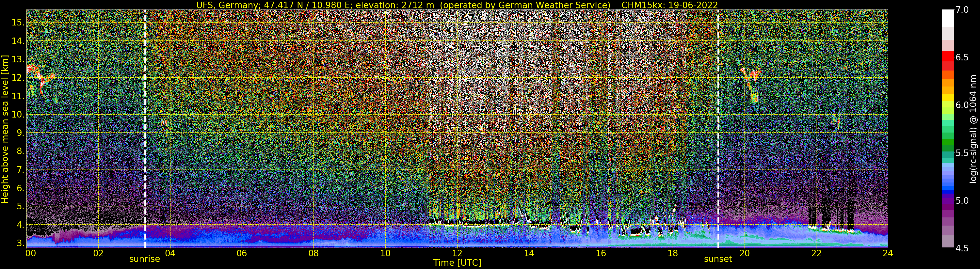
Task: Click the "14" time tick label
Action: click(x=529, y=253)
